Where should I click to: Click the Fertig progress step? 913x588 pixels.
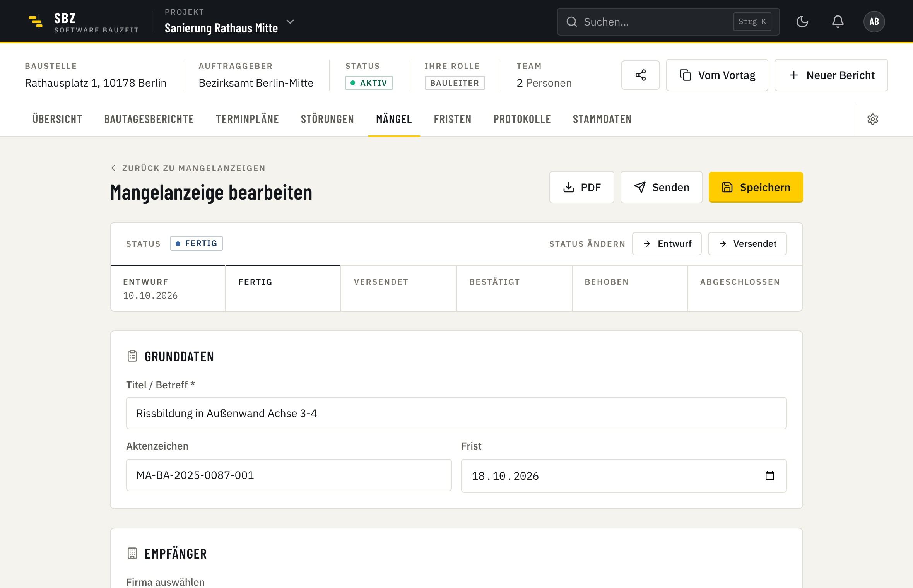(283, 289)
